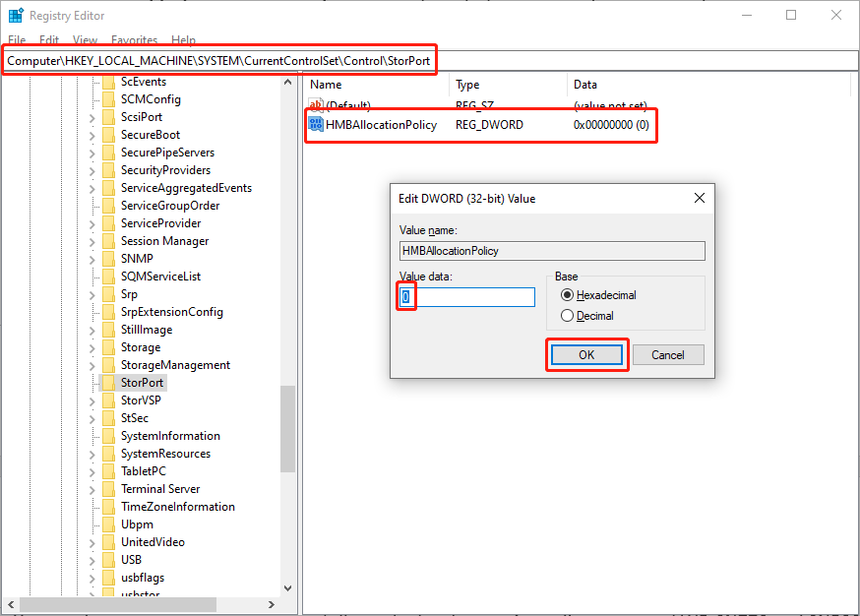Click the StorageManagement folder icon
Image resolution: width=860 pixels, height=616 pixels.
tap(109, 365)
